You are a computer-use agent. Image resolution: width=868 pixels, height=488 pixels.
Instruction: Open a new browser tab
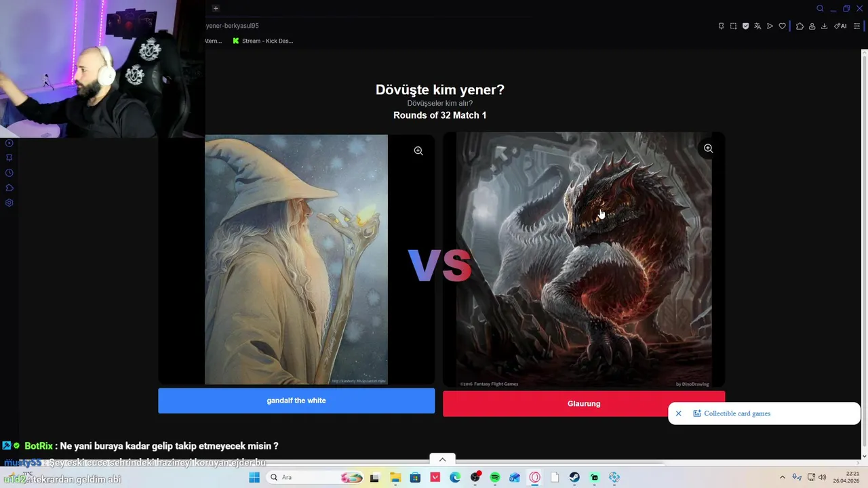pos(216,8)
